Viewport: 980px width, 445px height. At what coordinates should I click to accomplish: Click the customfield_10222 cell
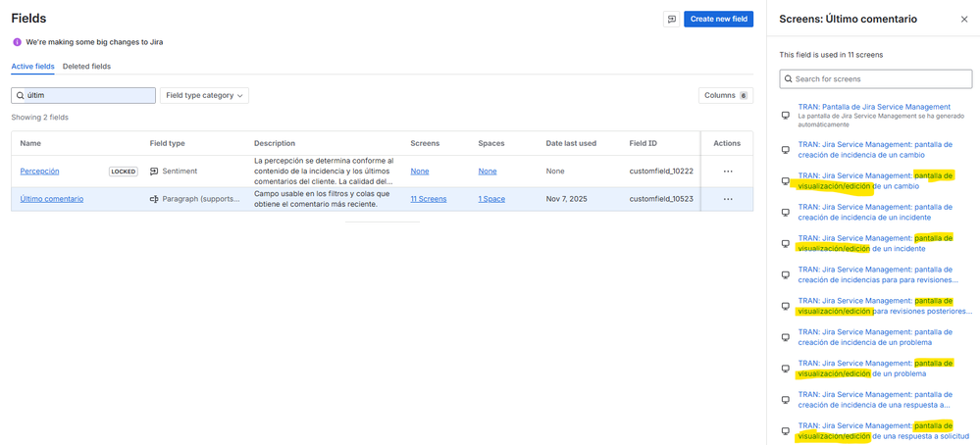[x=661, y=171]
